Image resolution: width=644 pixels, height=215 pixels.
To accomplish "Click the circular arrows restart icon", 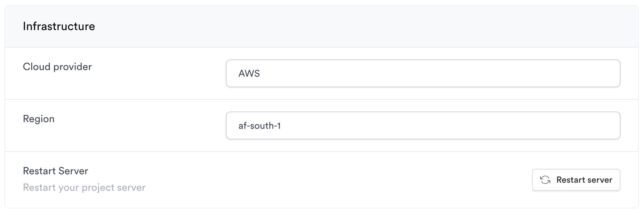I will [545, 180].
